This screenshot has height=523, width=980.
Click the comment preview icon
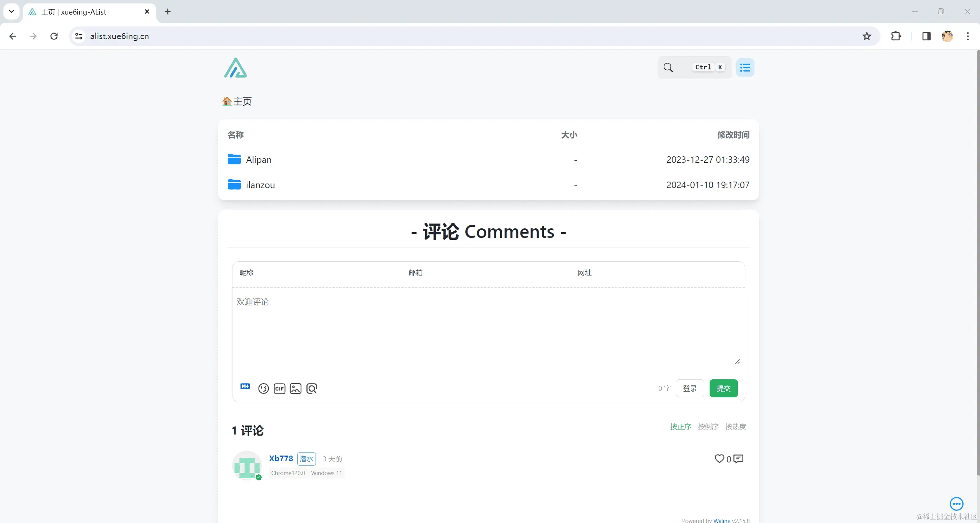312,389
